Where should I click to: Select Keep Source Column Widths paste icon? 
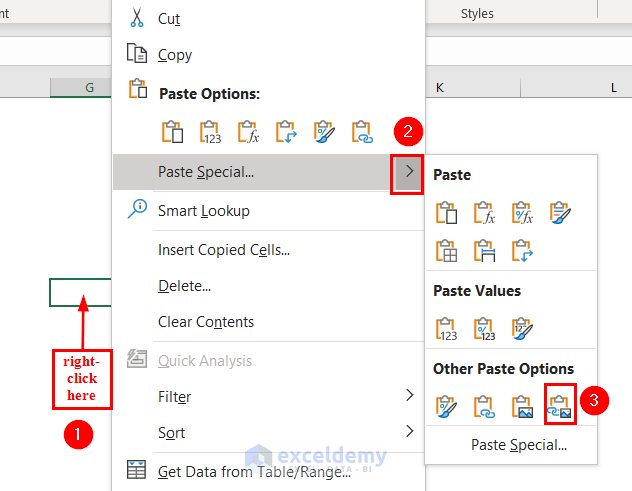484,251
